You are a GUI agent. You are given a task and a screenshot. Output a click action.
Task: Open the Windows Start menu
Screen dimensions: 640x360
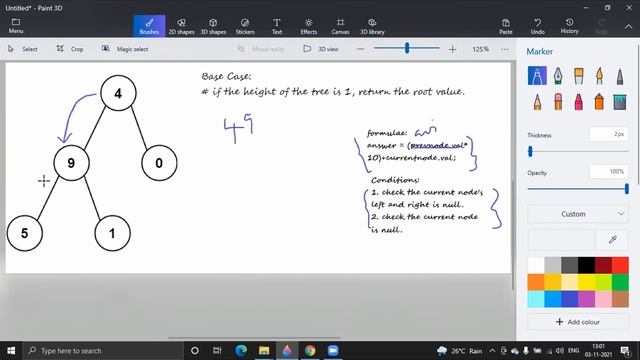[x=11, y=351]
